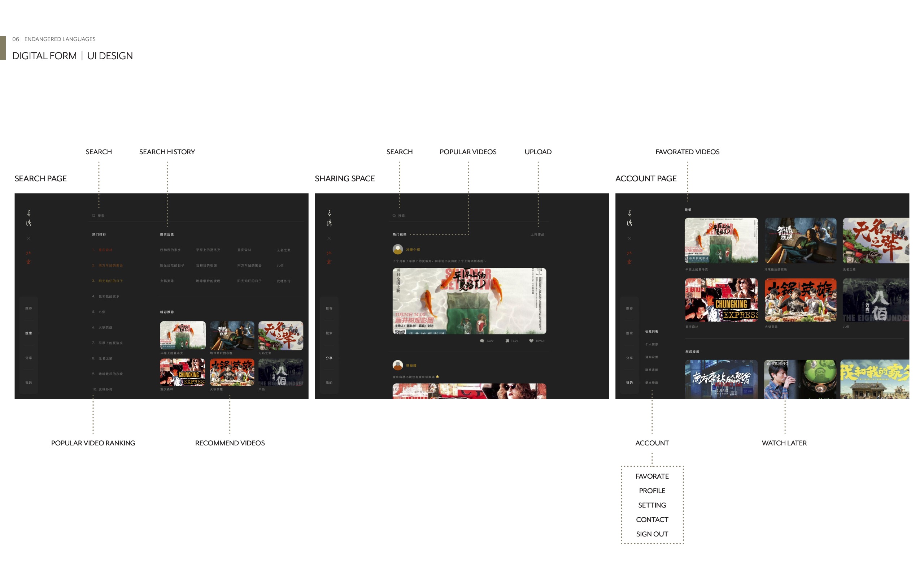Open the 八佰 thumbnail in Account Page favorites
This screenshot has height=578, width=924.
tap(876, 300)
